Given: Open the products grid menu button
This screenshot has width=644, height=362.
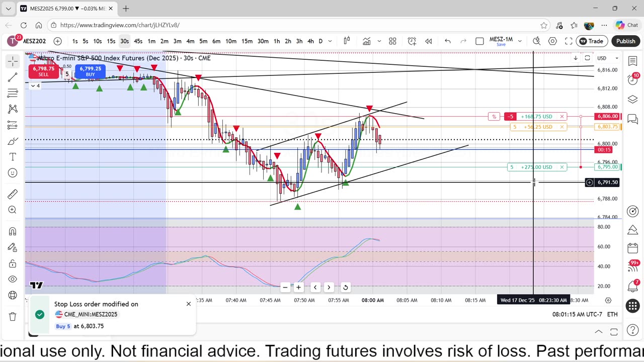Looking at the screenshot, I should click(632, 306).
